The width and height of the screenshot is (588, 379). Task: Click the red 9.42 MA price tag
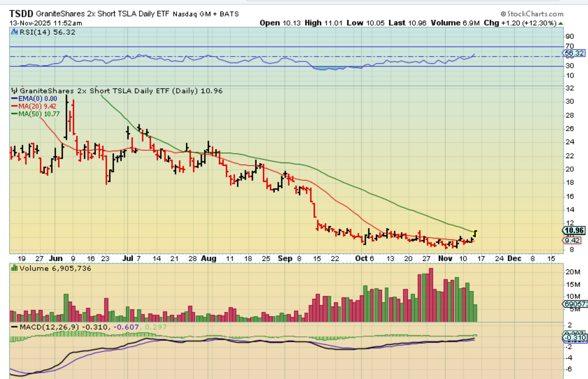pos(572,240)
